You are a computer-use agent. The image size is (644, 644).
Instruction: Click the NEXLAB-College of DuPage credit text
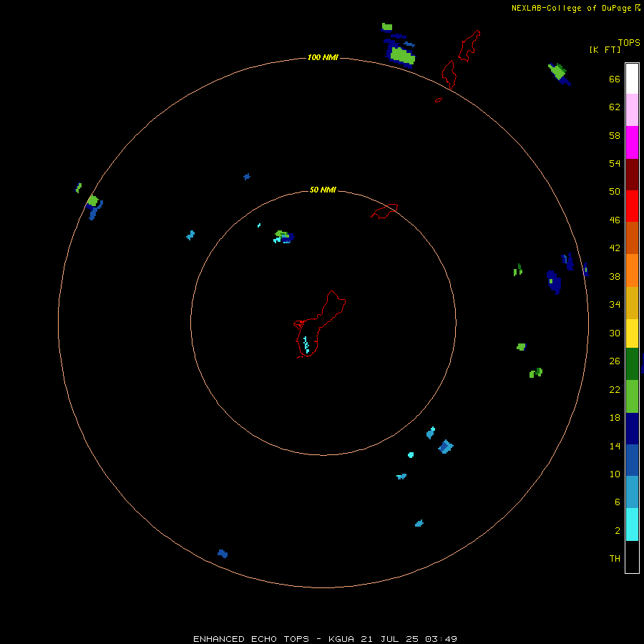pos(571,8)
